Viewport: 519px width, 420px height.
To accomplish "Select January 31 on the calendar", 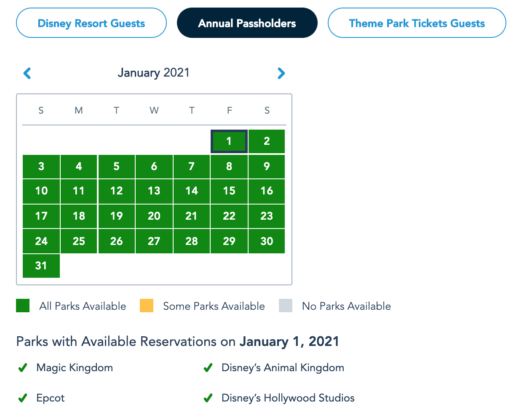I will [41, 266].
